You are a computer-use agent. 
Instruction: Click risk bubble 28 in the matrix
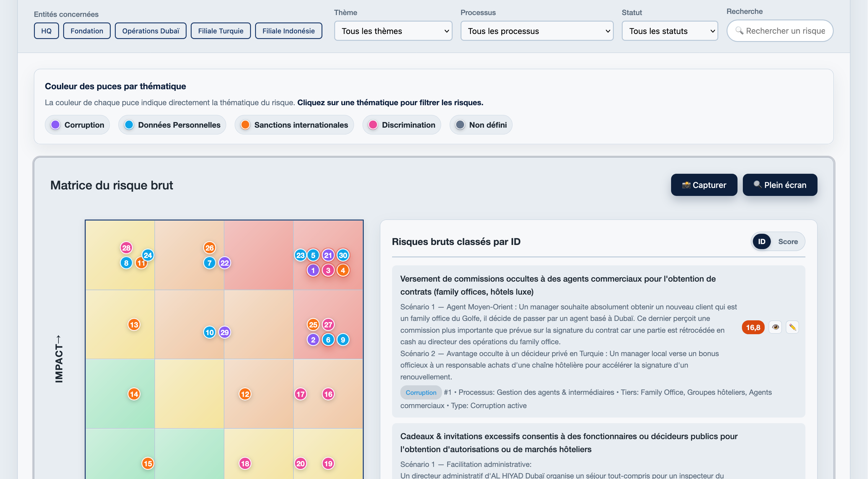click(126, 248)
